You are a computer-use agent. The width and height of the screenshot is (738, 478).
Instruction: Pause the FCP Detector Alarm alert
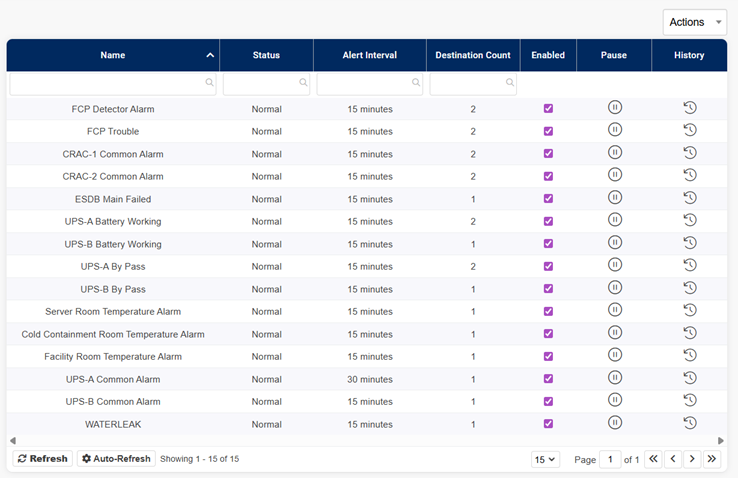(614, 108)
